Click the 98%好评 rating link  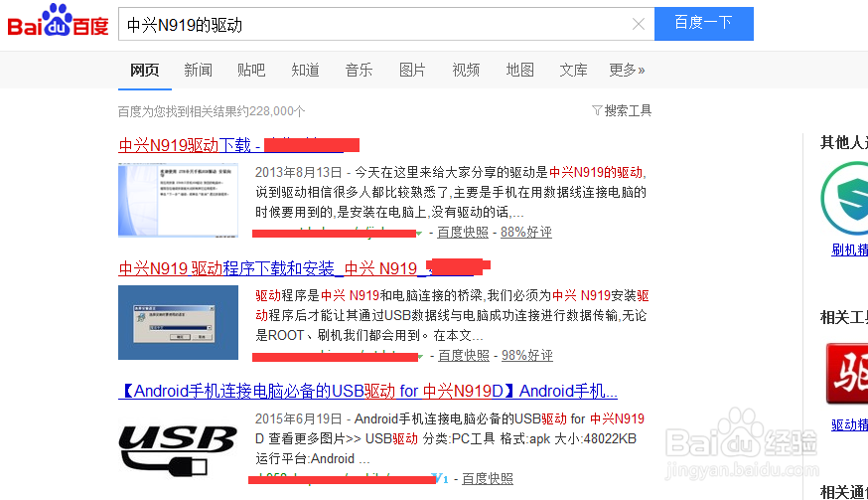pyautogui.click(x=527, y=355)
